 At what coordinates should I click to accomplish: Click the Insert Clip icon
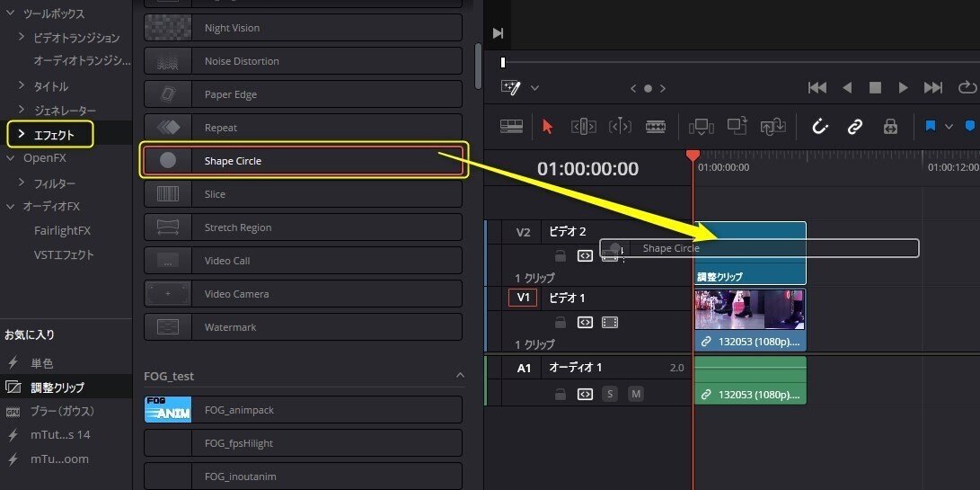[702, 127]
